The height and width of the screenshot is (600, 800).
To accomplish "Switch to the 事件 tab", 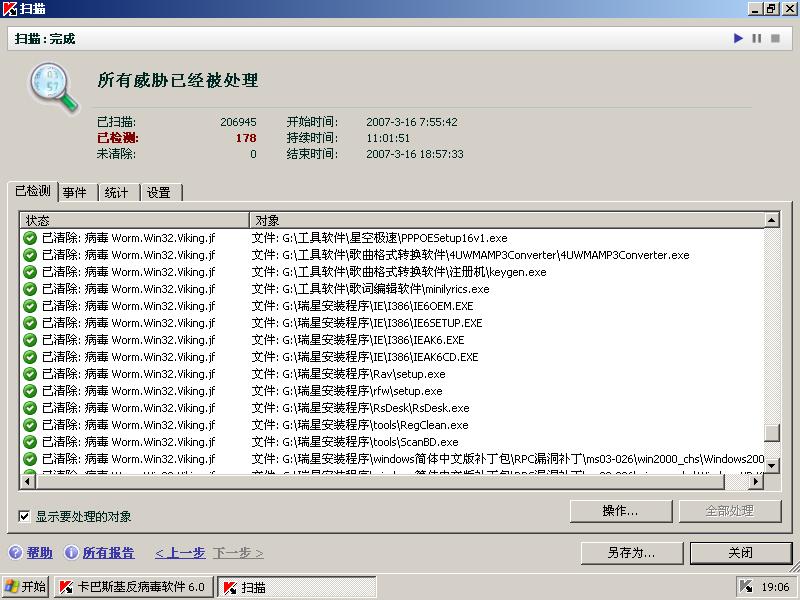I will 75,193.
